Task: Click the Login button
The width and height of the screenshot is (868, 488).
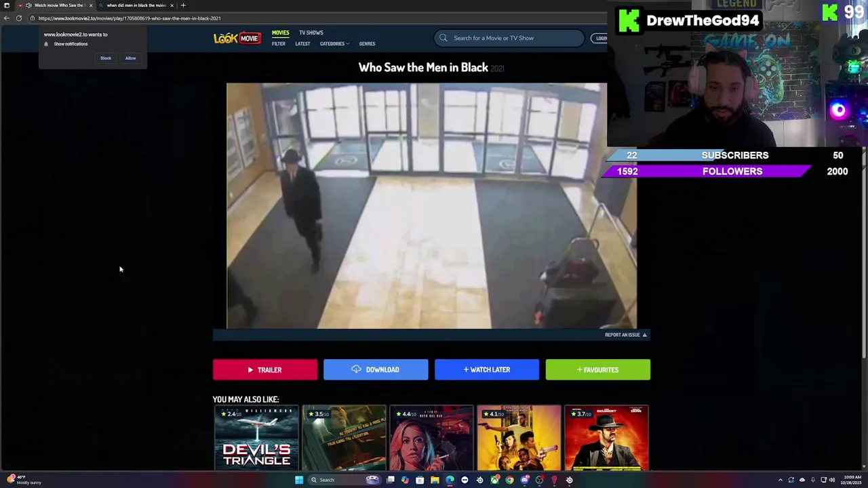Action: click(x=600, y=38)
